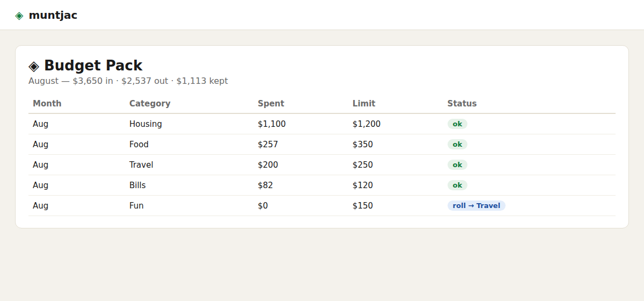Select the Bills category cell
The image size is (644, 301).
click(x=137, y=185)
